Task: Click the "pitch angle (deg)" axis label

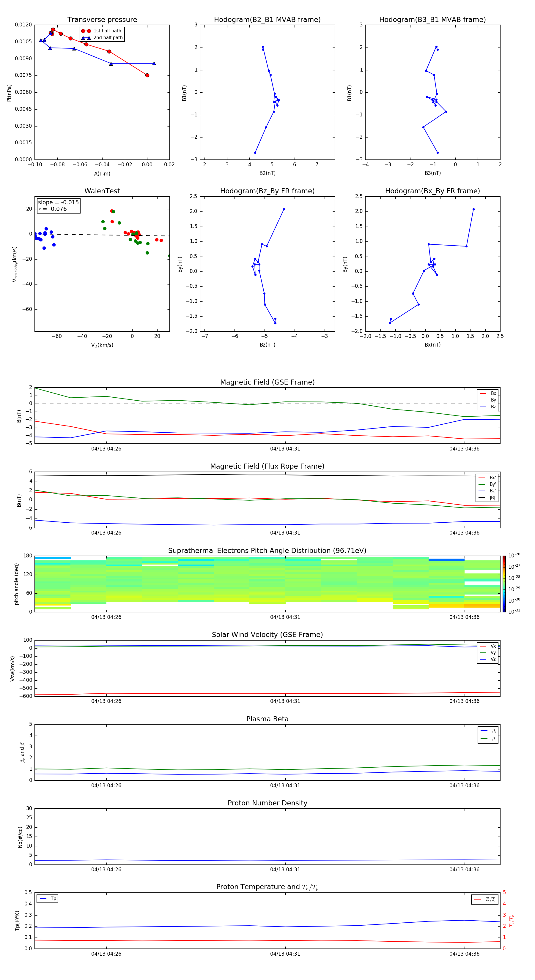Action: pyautogui.click(x=16, y=584)
